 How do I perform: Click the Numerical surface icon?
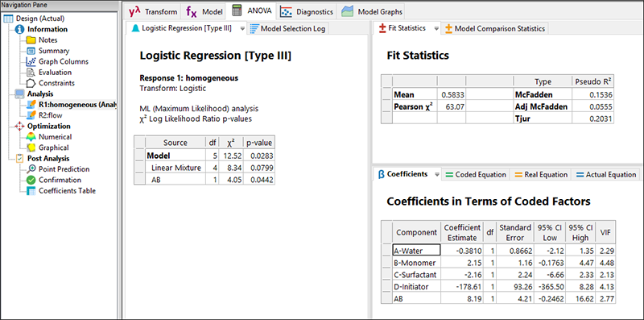point(31,136)
